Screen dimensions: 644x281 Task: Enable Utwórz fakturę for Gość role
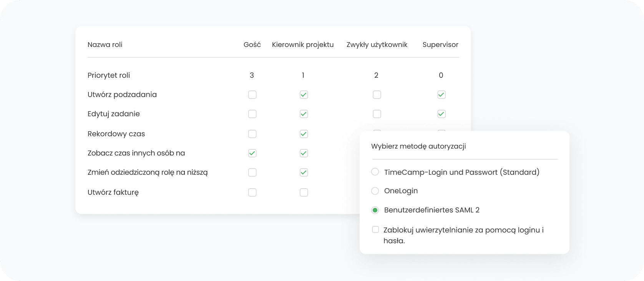coord(252,192)
